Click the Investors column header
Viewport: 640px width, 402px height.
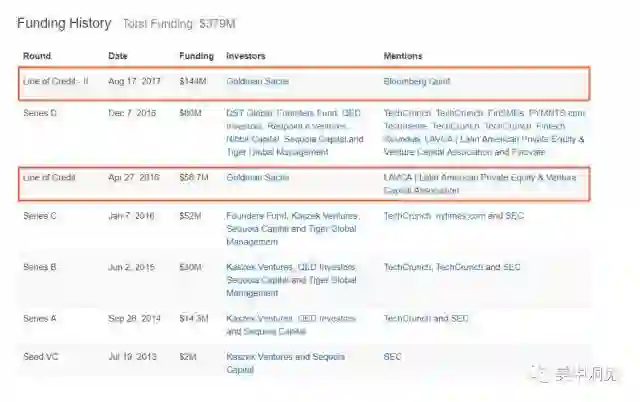pos(246,55)
